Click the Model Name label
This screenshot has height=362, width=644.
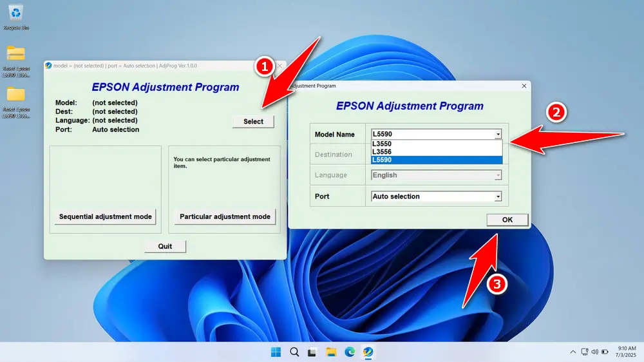click(334, 135)
